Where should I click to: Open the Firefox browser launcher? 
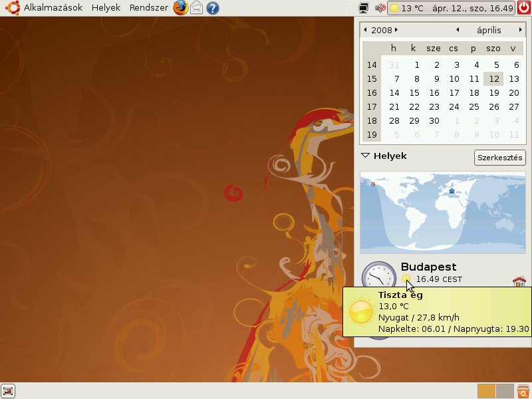180,8
